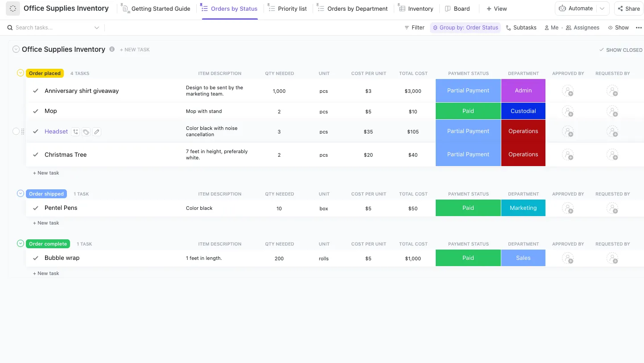Add requester assignee for Pentel Pens

(612, 208)
